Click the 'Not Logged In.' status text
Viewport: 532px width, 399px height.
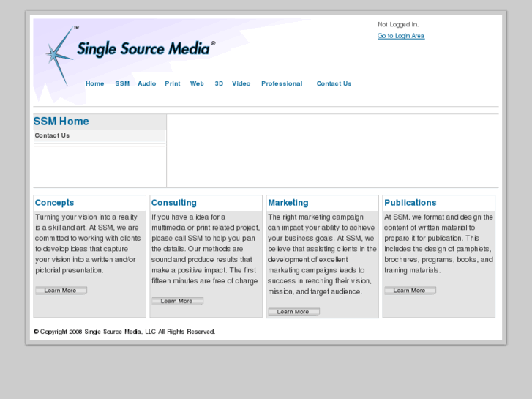(398, 24)
